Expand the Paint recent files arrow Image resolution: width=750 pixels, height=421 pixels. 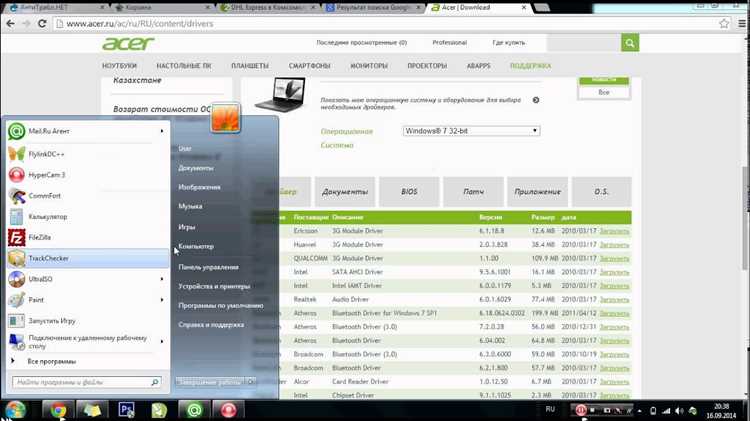[x=162, y=300]
